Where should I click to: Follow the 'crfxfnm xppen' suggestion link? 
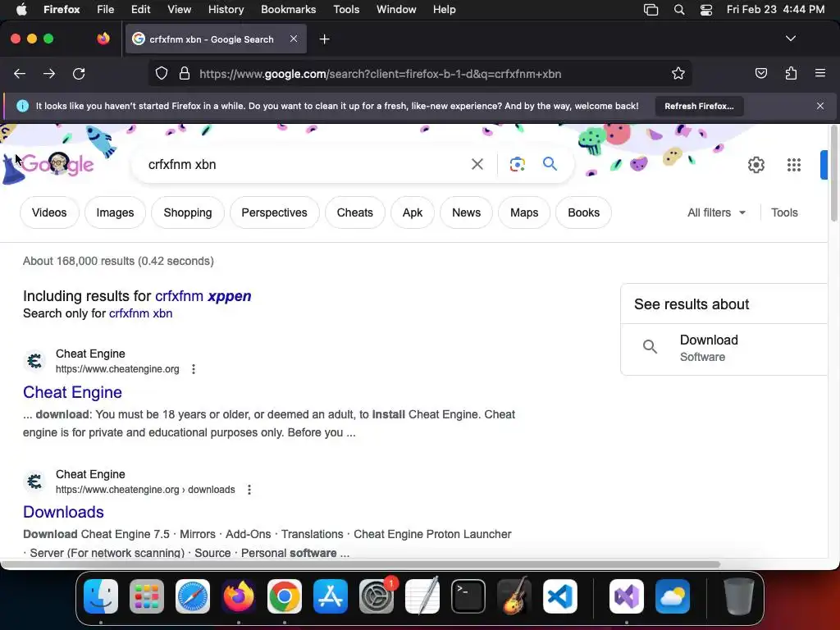pyautogui.click(x=203, y=295)
